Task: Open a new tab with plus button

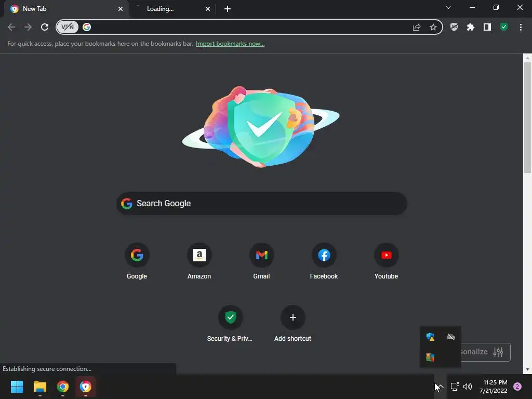Action: point(228,9)
